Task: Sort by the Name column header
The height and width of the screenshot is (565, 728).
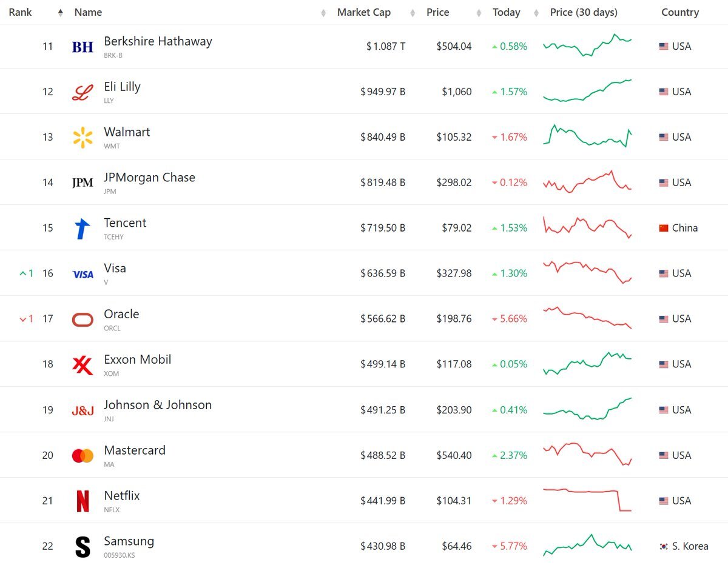Action: pyautogui.click(x=88, y=12)
